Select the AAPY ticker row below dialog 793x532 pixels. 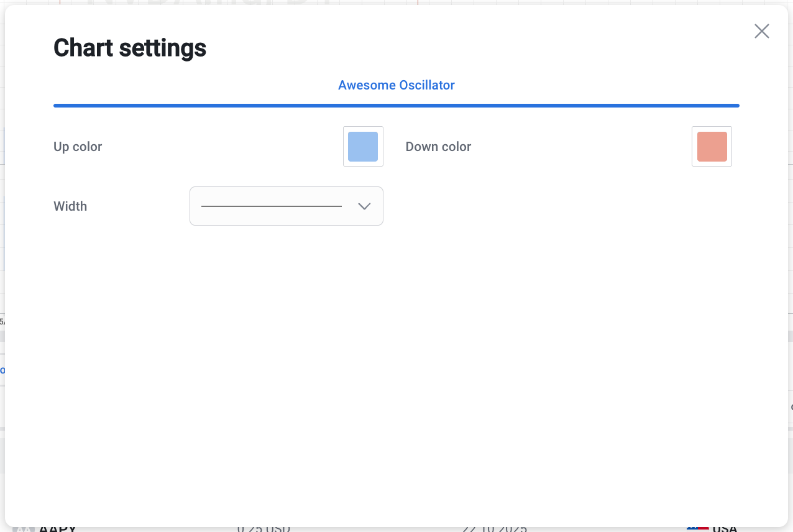396,529
